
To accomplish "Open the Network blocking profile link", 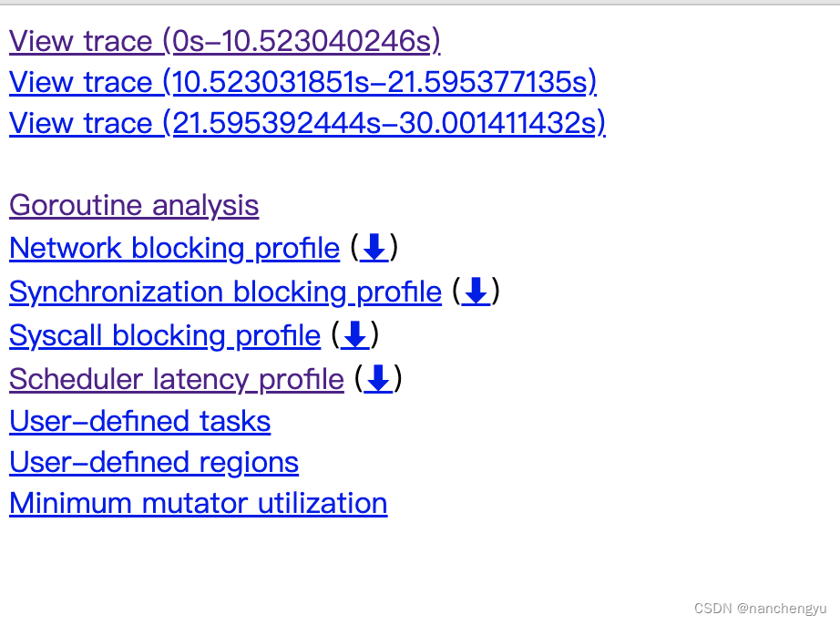I will click(x=174, y=248).
